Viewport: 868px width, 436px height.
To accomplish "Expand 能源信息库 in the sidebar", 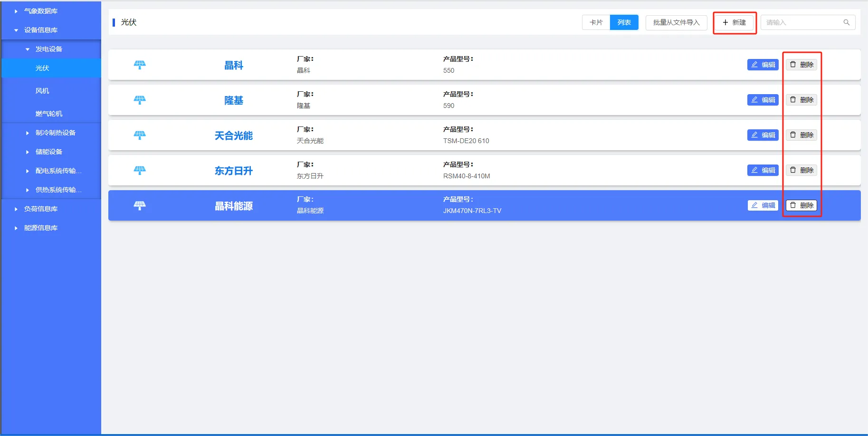I will 51,228.
